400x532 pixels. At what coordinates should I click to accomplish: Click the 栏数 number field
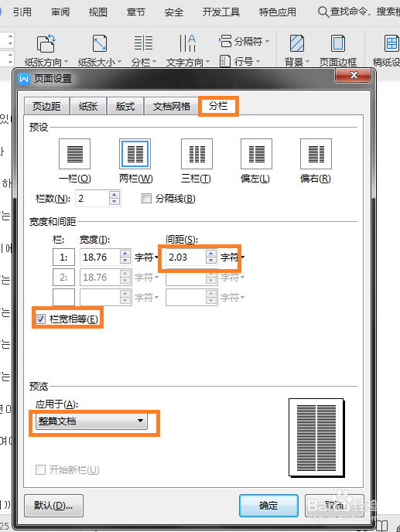pos(93,199)
